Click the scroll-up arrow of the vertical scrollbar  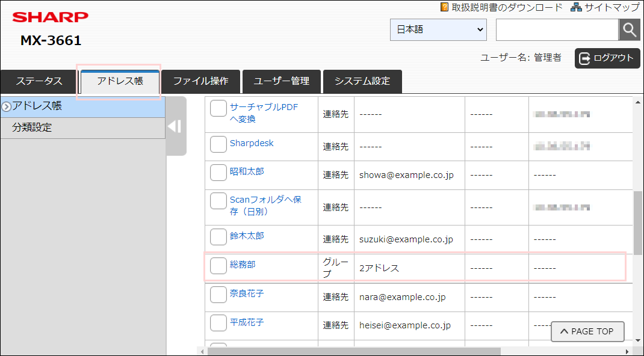pos(637,102)
